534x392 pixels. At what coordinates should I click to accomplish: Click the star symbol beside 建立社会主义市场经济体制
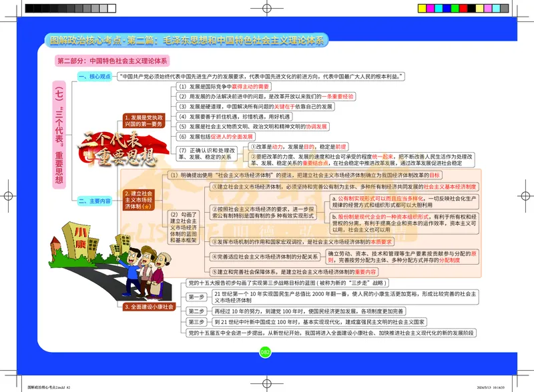(x=146, y=207)
